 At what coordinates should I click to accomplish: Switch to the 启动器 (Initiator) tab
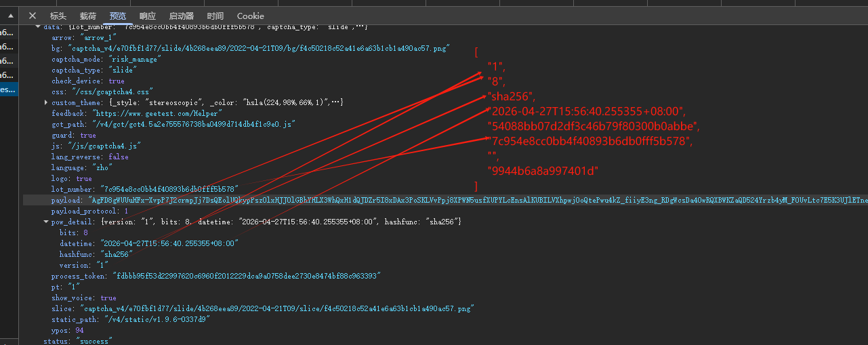(181, 16)
